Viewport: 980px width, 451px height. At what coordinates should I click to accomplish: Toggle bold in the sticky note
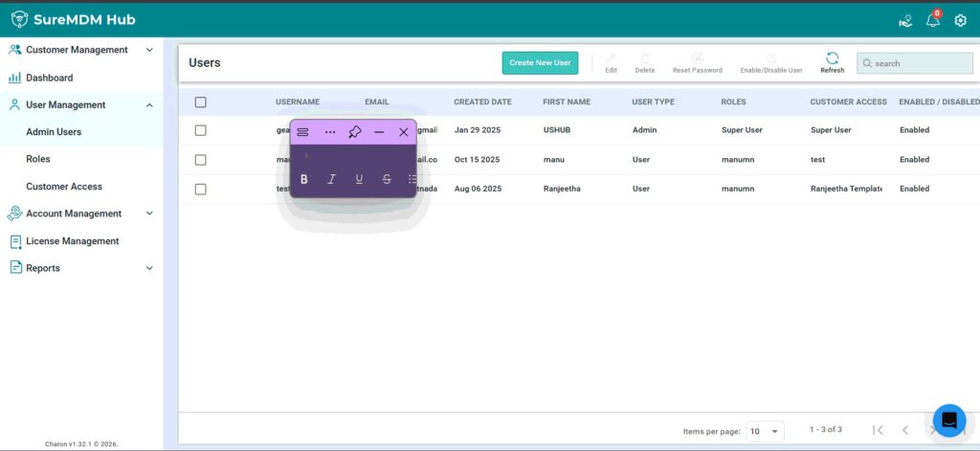pyautogui.click(x=303, y=179)
